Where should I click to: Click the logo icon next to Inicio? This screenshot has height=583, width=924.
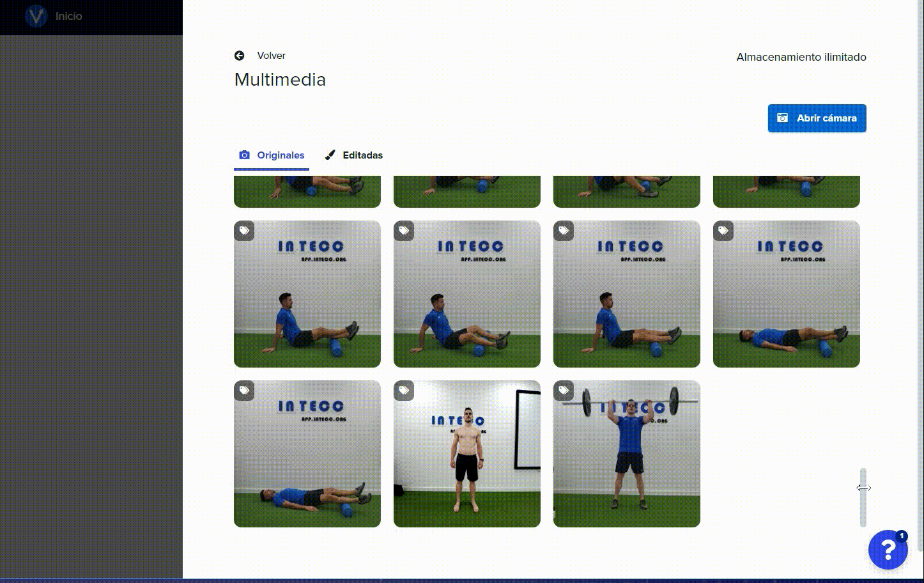point(36,16)
